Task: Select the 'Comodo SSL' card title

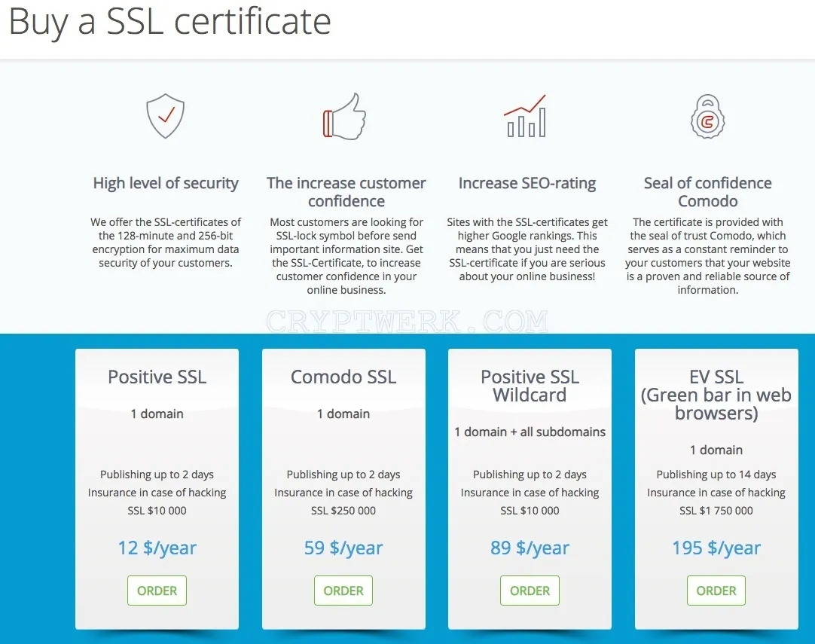Action: 343,377
